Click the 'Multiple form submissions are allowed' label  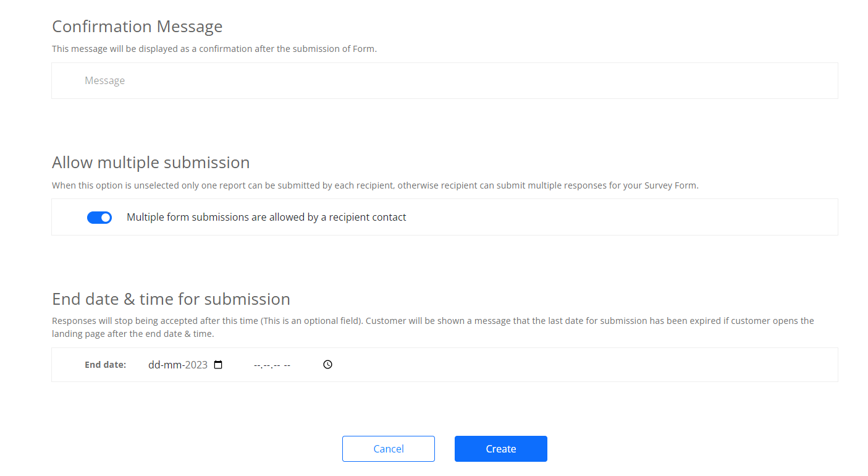266,217
